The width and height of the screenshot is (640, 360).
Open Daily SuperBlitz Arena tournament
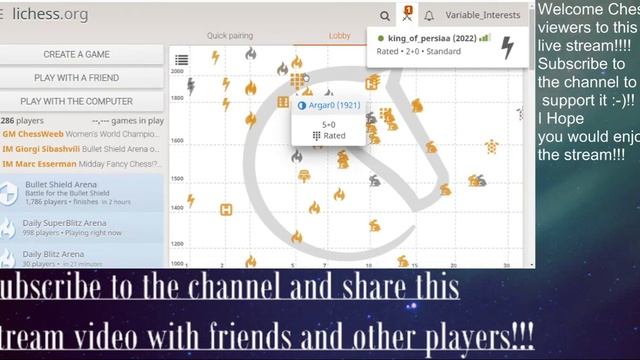(x=82, y=228)
